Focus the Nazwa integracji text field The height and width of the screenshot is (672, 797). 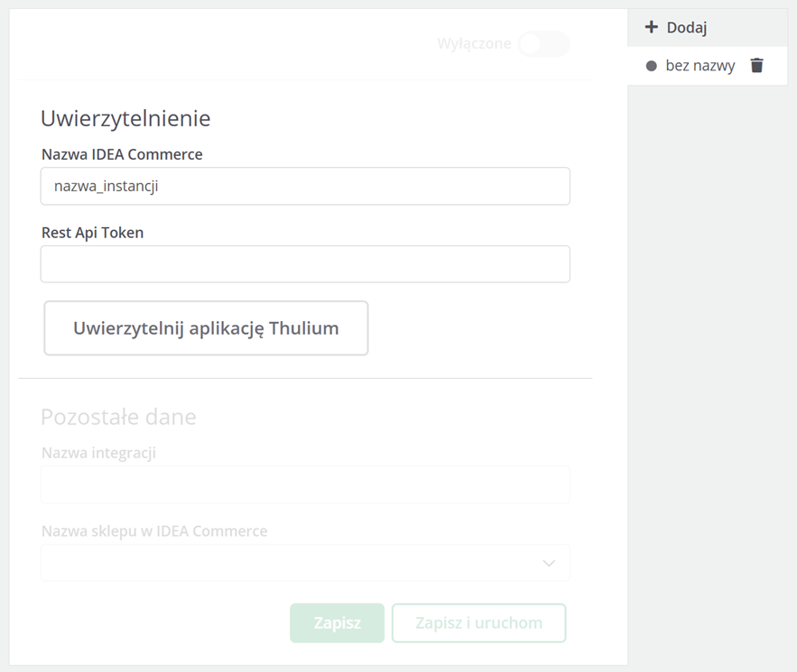point(305,484)
